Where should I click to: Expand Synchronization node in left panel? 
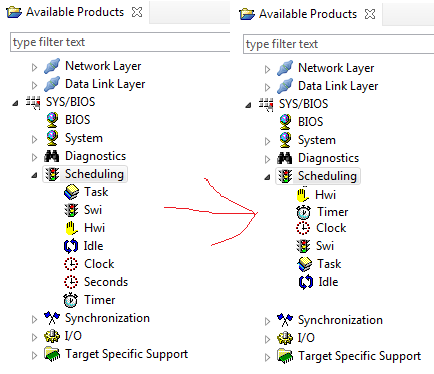[34, 319]
